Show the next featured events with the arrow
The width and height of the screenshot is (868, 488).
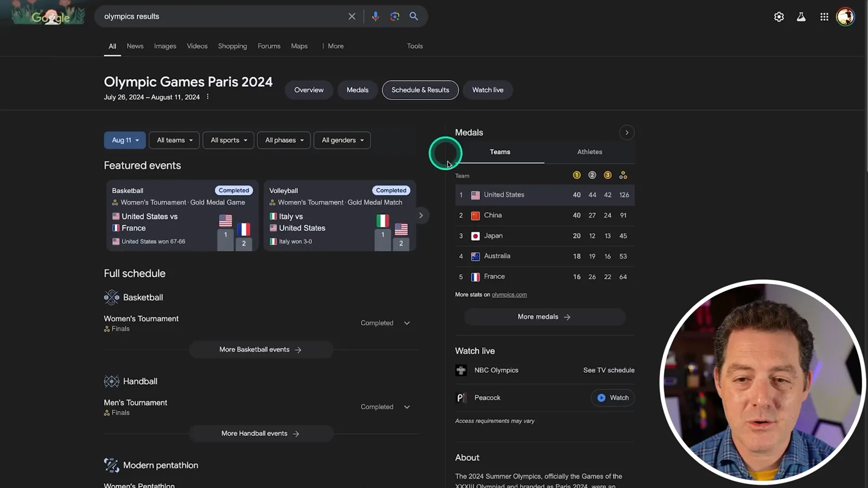pyautogui.click(x=420, y=216)
